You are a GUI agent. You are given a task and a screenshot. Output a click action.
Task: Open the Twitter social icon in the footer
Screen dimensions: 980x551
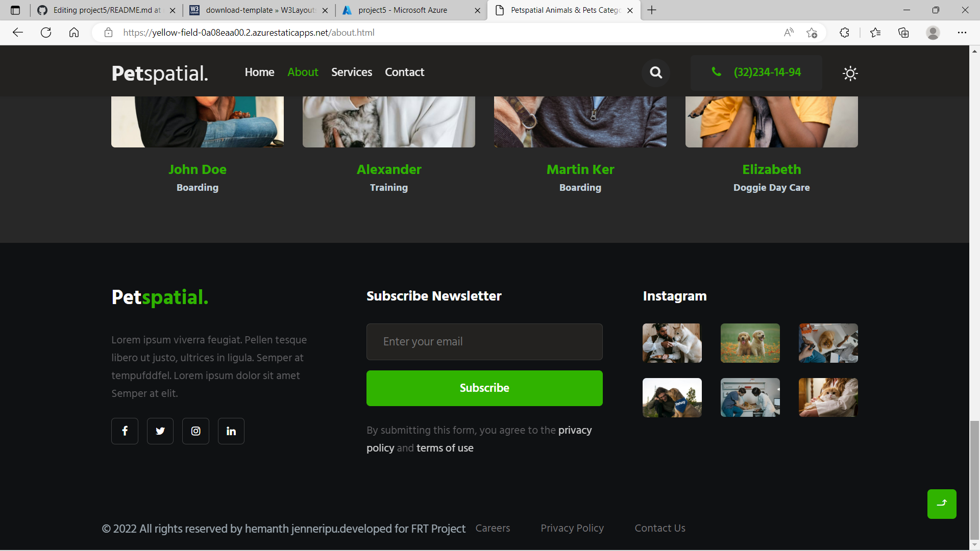tap(160, 431)
